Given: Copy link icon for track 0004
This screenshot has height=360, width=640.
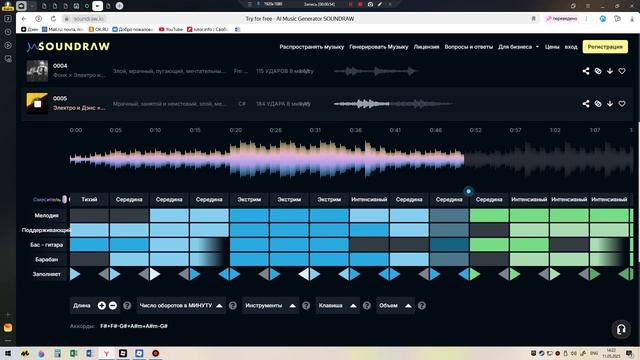Looking at the screenshot, I should [598, 71].
